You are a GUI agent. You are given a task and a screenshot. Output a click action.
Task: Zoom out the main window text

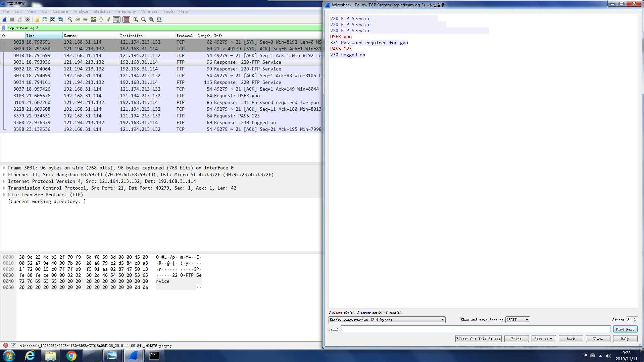coord(144,19)
